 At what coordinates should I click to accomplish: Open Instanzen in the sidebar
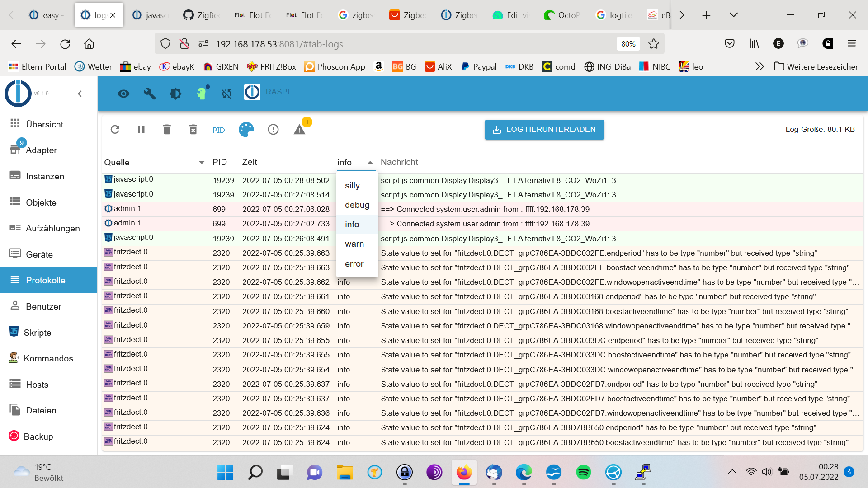(x=49, y=176)
